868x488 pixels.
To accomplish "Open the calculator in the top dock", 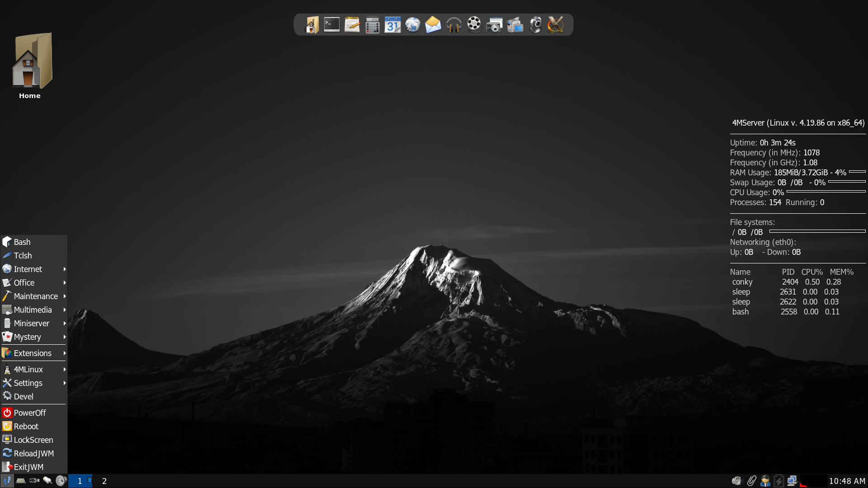I will point(372,24).
